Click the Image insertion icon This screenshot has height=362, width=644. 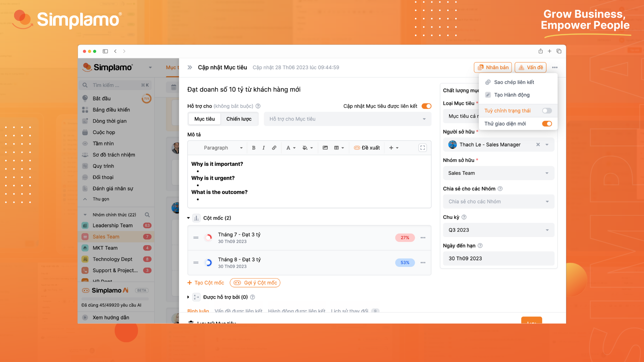tap(325, 147)
